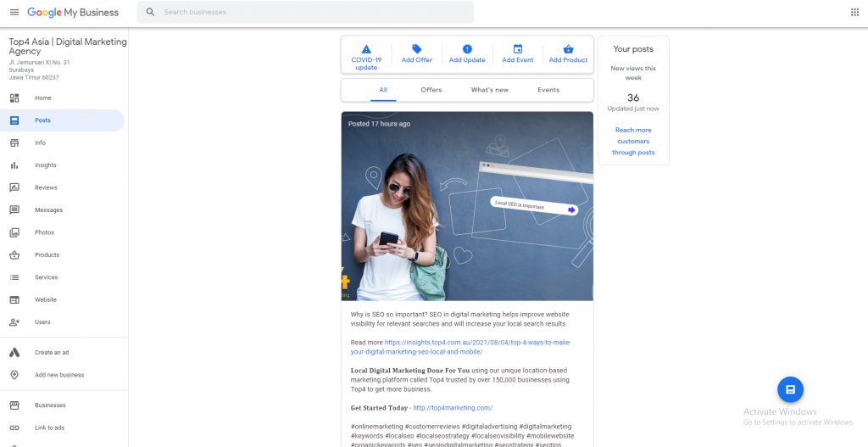Click the Add Offer tag icon

pos(416,49)
